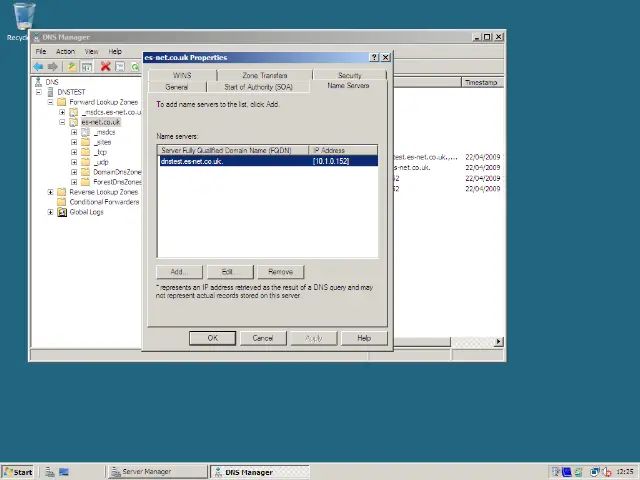
Task: Expand the _sites folder node
Action: point(74,142)
